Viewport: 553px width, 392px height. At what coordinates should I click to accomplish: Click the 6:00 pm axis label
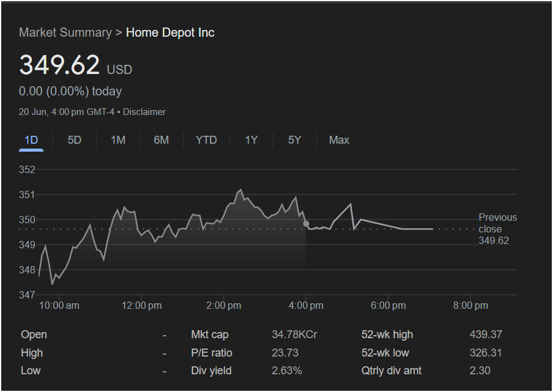click(x=388, y=306)
